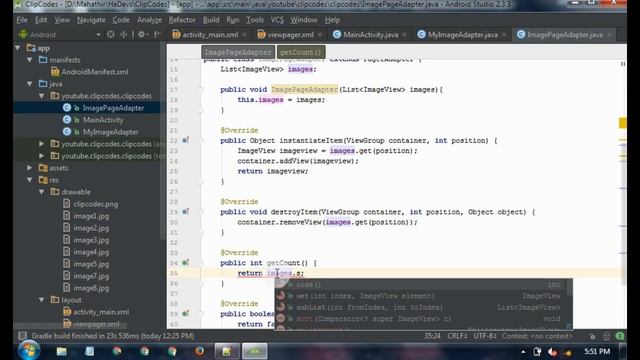
Task: Open the Navigate menu
Action: click(x=91, y=20)
